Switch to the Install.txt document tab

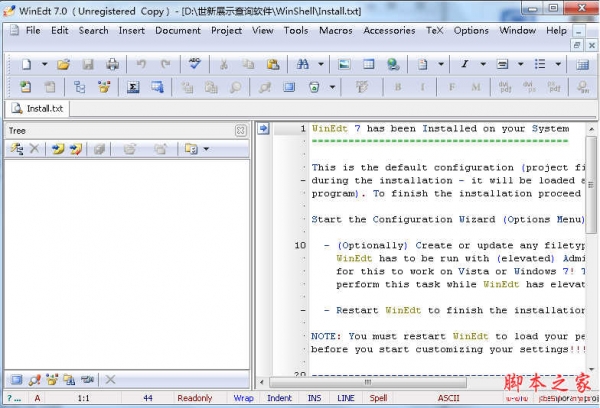tap(38, 109)
